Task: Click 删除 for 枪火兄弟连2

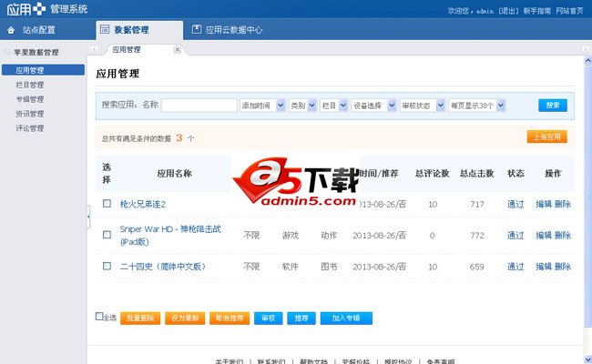Action: point(563,204)
